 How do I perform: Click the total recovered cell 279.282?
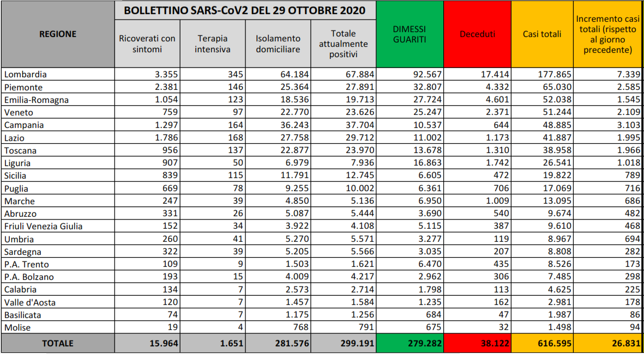click(409, 344)
